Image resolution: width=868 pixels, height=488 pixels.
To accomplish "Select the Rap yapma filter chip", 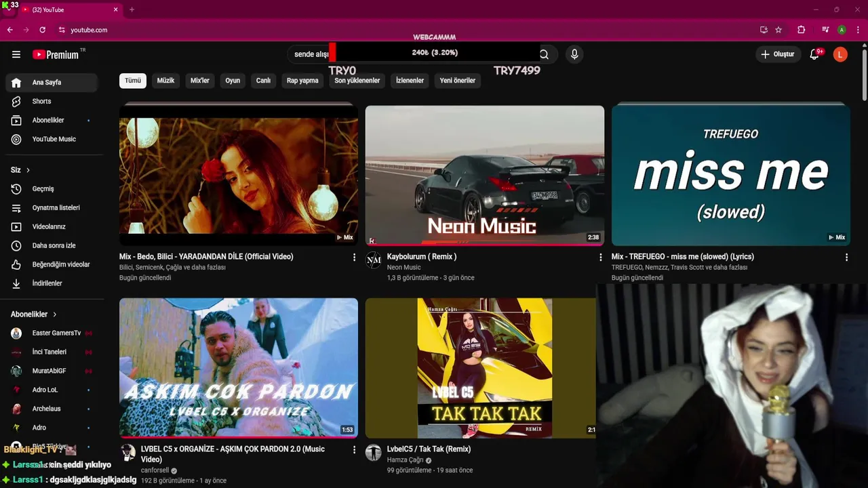I will coord(302,81).
